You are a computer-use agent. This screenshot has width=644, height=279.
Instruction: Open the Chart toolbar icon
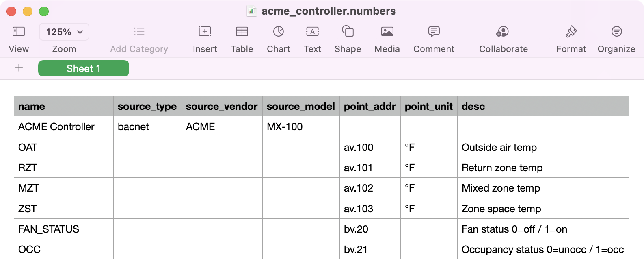coord(279,31)
